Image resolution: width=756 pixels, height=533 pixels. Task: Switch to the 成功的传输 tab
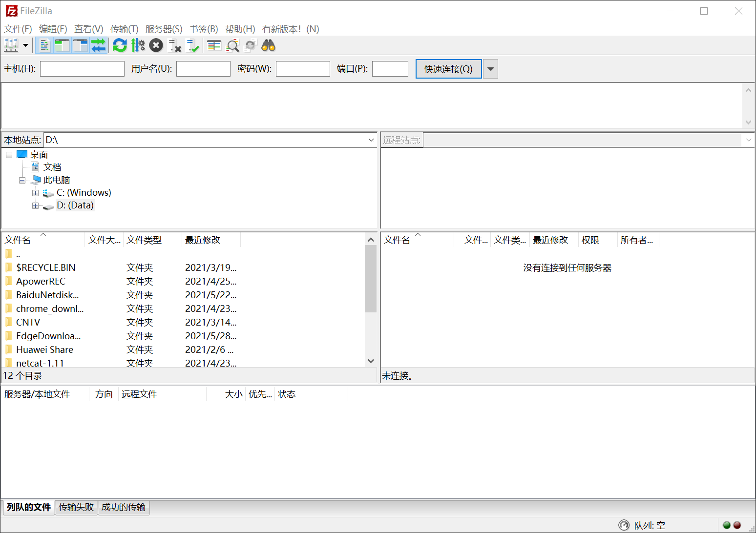point(124,507)
